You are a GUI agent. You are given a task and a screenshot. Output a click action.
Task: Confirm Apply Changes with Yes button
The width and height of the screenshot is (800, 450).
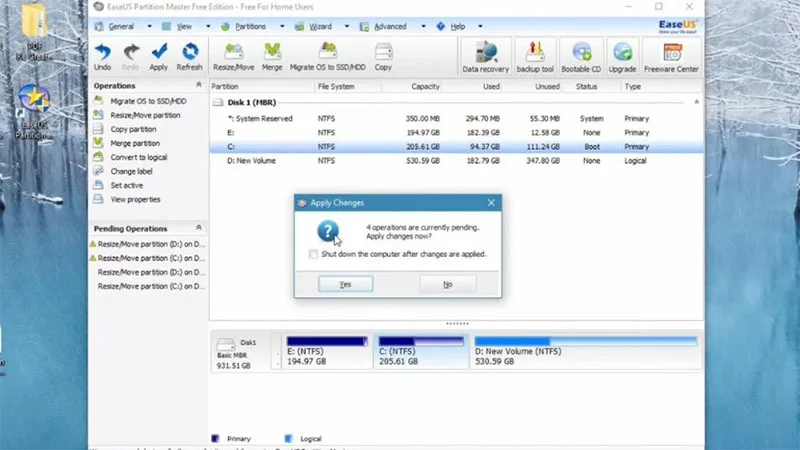pyautogui.click(x=345, y=284)
